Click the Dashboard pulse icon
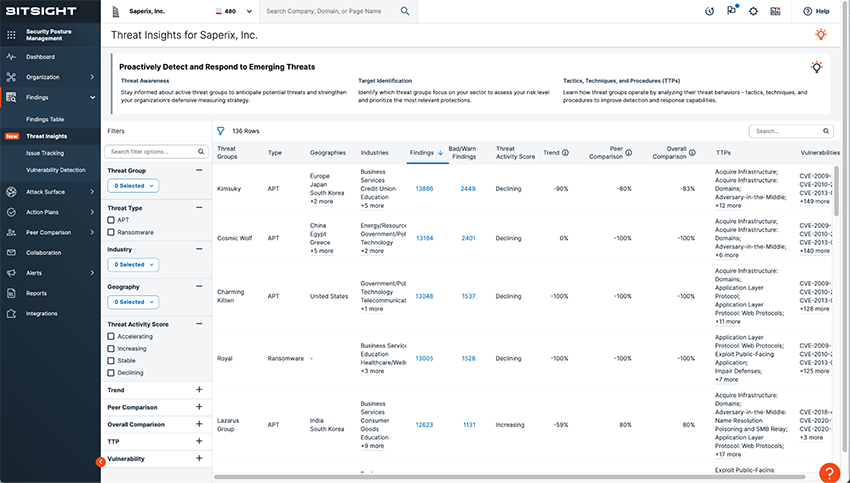Screen dimensions: 850x483 (x=11, y=57)
